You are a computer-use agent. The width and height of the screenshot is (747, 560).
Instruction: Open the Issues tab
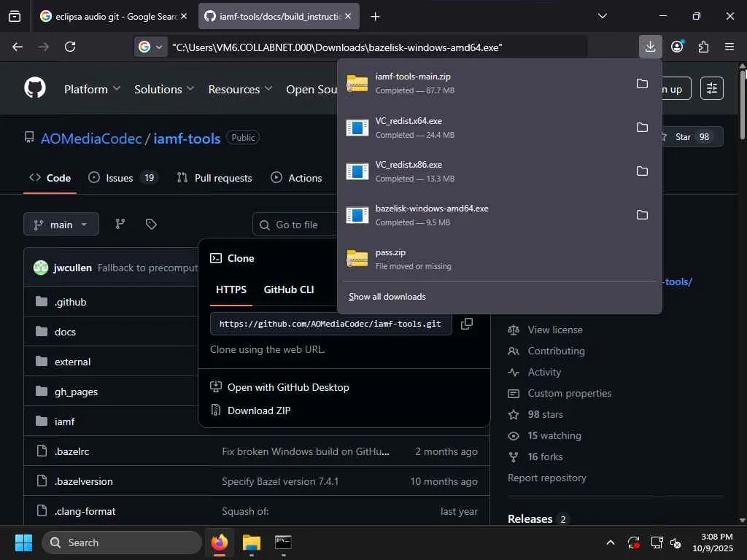123,178
